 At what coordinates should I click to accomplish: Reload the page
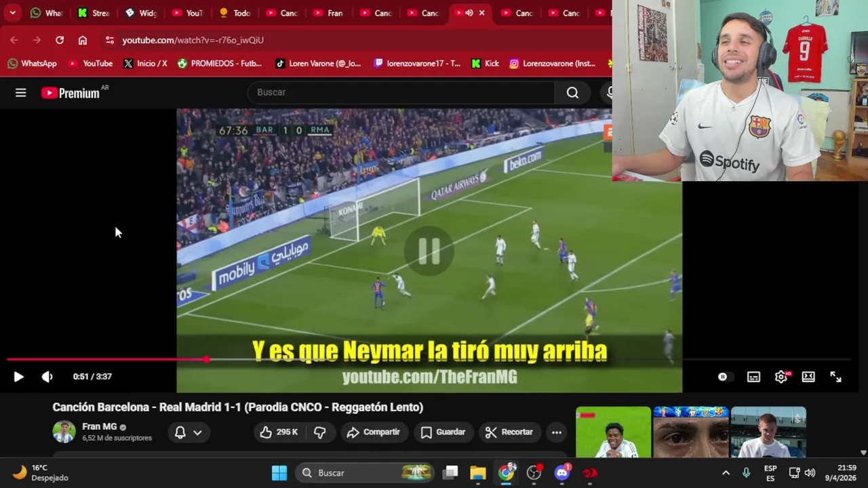tap(60, 41)
